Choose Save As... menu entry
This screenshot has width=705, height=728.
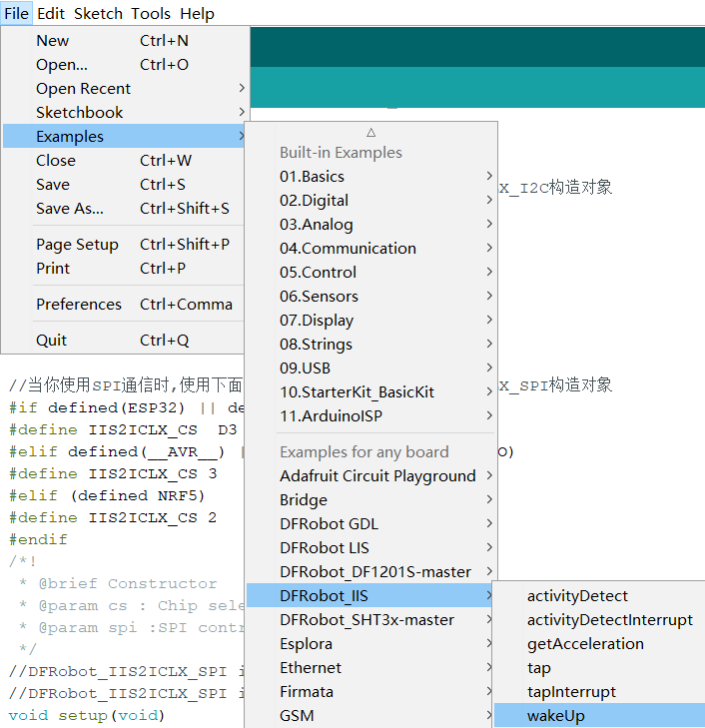click(x=124, y=208)
